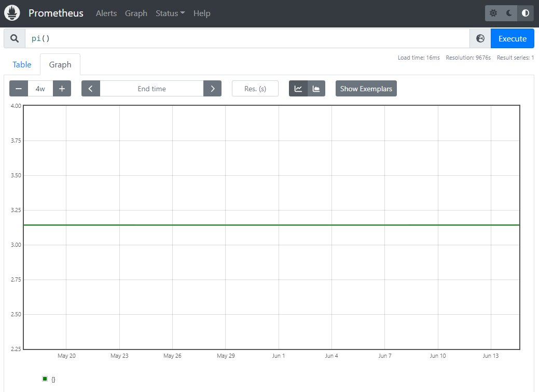Increase the time range with plus
This screenshot has width=539, height=392.
62,89
